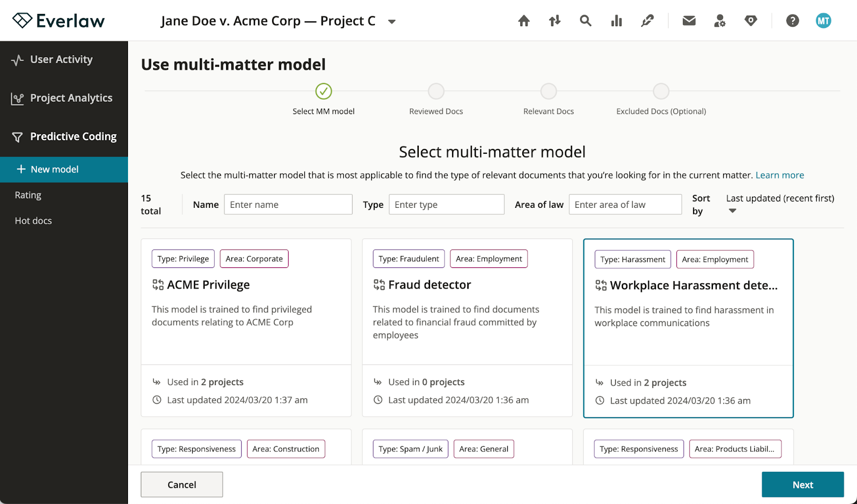The width and height of the screenshot is (857, 504).
Task: Click the Area: Employment tag on Fraud detector
Action: [x=489, y=259]
